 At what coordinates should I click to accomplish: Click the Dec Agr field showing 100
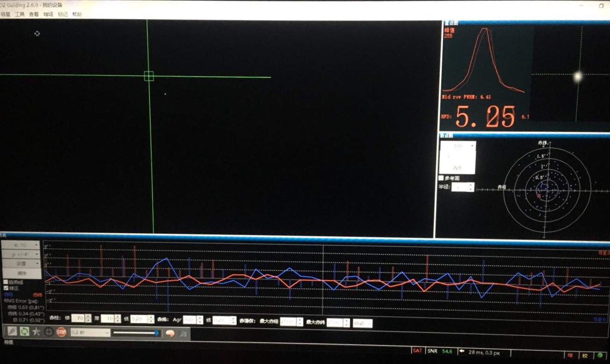[x=189, y=320]
